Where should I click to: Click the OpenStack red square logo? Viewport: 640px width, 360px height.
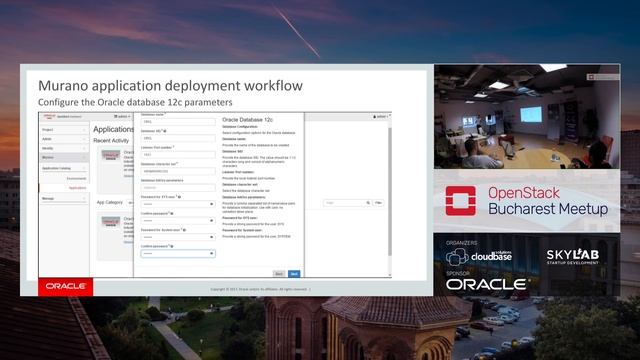pos(460,201)
